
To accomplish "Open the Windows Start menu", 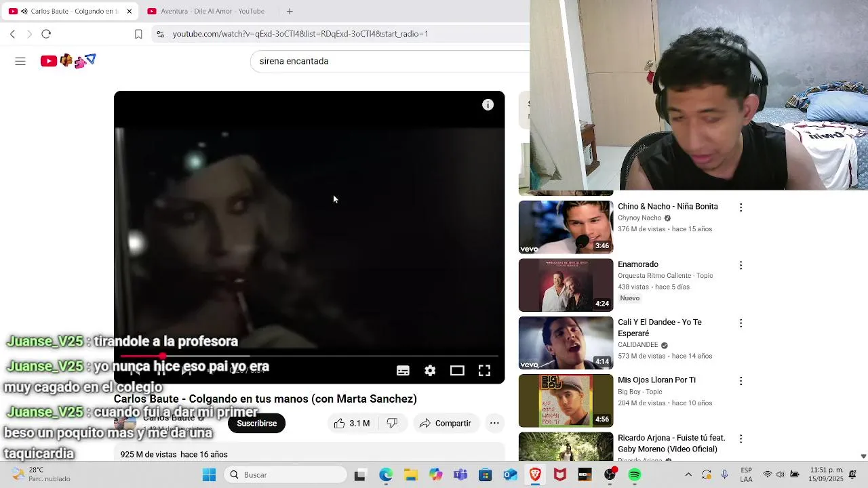I will pos(209,475).
